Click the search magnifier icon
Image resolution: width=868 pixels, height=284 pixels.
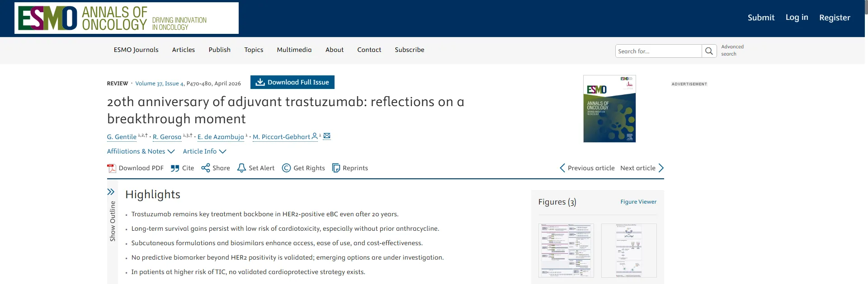coord(709,51)
